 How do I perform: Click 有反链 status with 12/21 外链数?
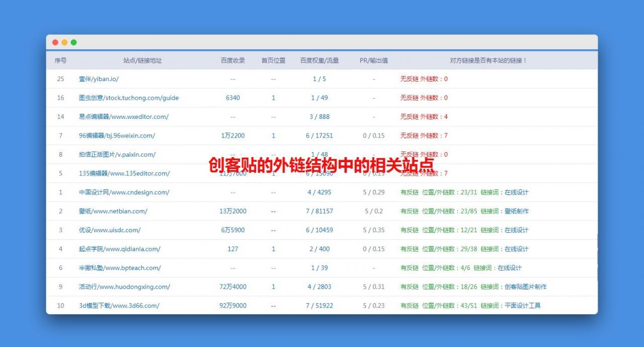[x=464, y=230]
